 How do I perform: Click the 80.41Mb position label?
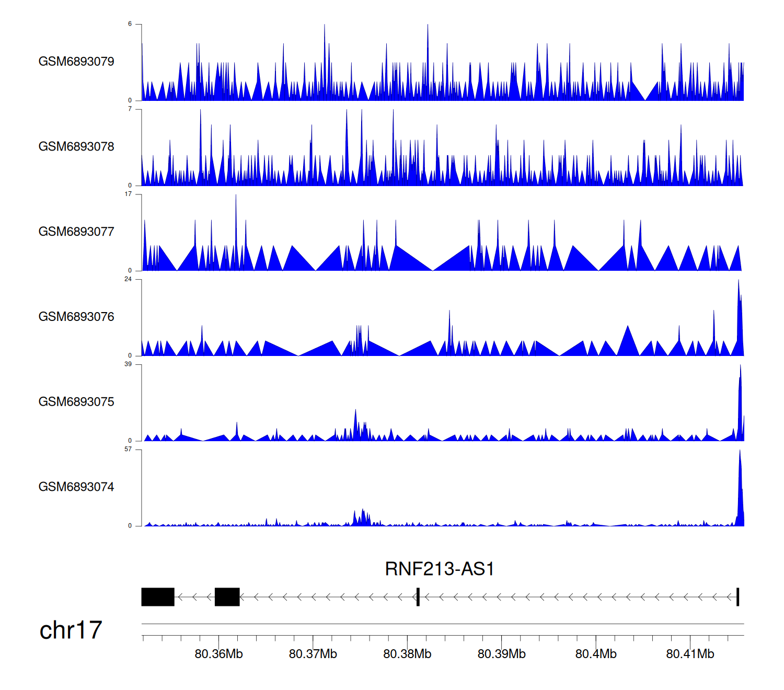[690, 654]
